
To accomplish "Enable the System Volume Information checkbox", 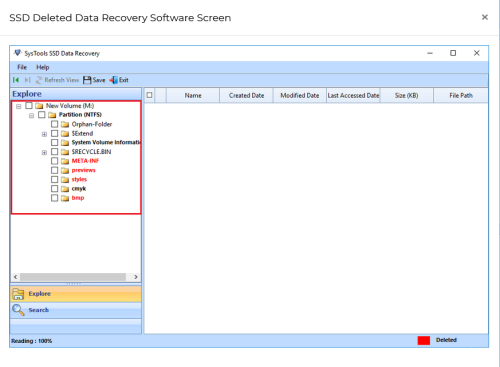I will (x=55, y=142).
